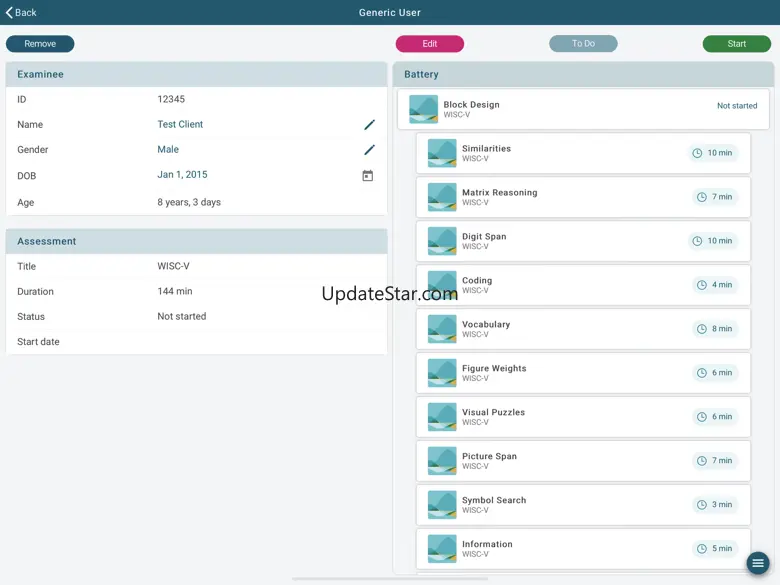This screenshot has height=585, width=780.
Task: Click the WISC-V assessment title value
Action: [x=173, y=266]
